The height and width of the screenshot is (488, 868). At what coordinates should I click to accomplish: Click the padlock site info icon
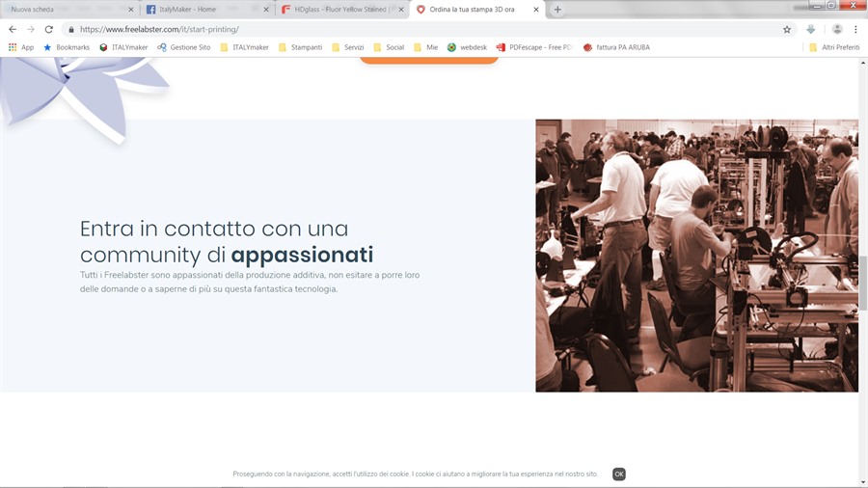[x=70, y=29]
